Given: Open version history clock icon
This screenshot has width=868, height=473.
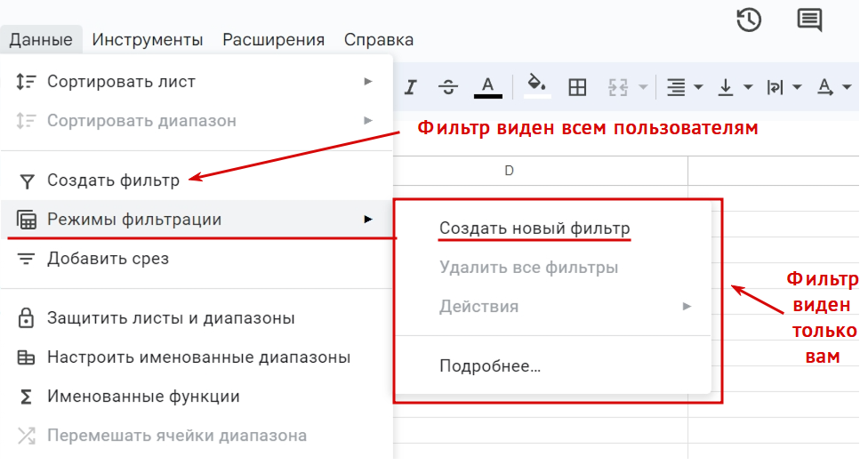Looking at the screenshot, I should [x=749, y=20].
